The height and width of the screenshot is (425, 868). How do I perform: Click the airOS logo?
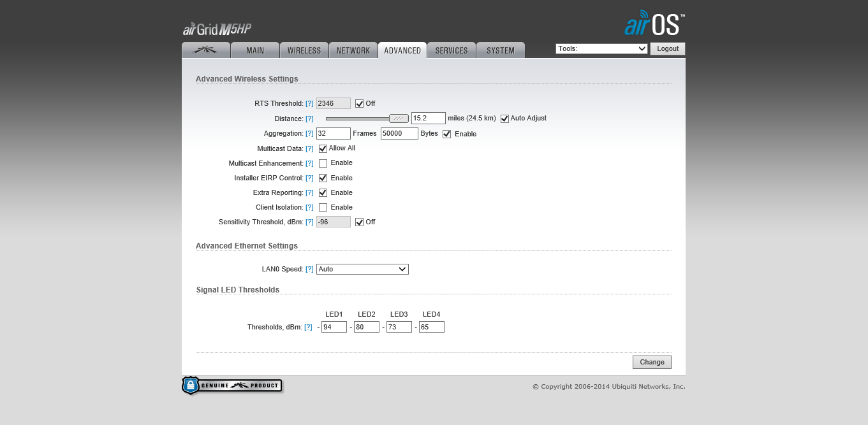point(654,23)
